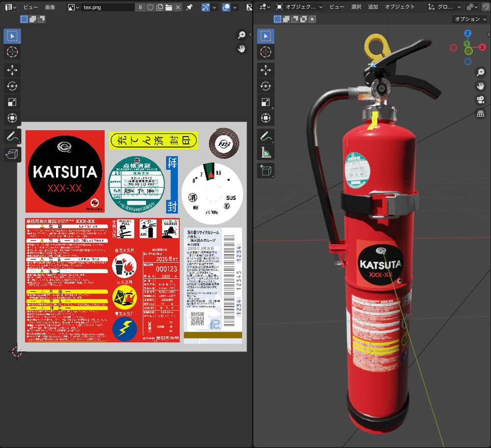Select the Measure tool in 3D viewport

pos(266,153)
